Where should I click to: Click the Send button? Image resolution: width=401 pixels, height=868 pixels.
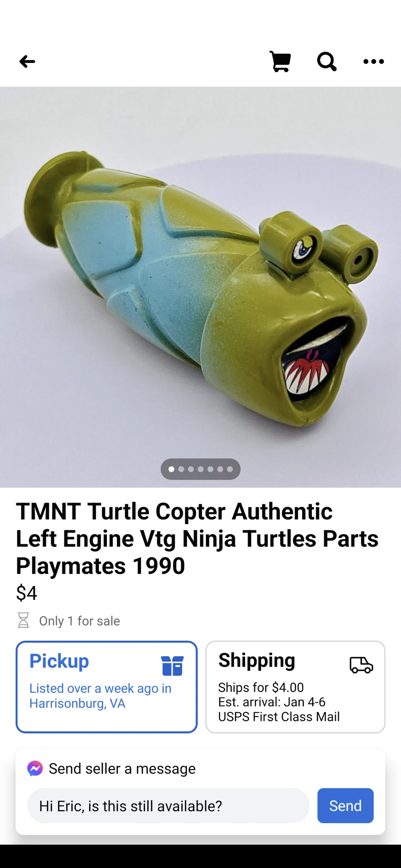tap(345, 806)
